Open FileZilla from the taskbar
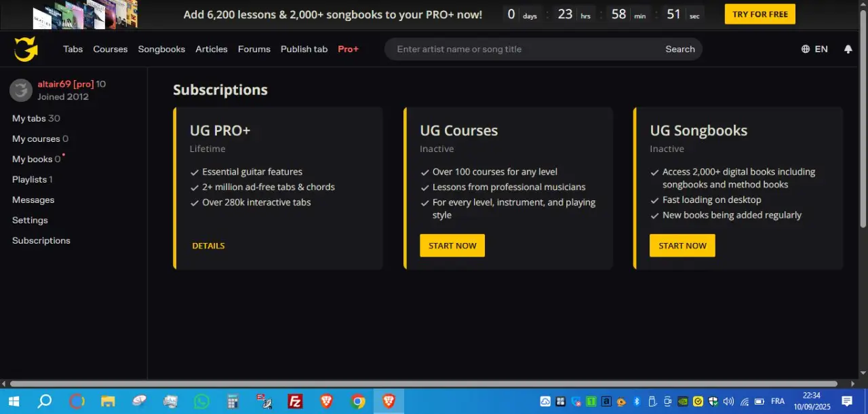The width and height of the screenshot is (868, 414). [x=295, y=401]
